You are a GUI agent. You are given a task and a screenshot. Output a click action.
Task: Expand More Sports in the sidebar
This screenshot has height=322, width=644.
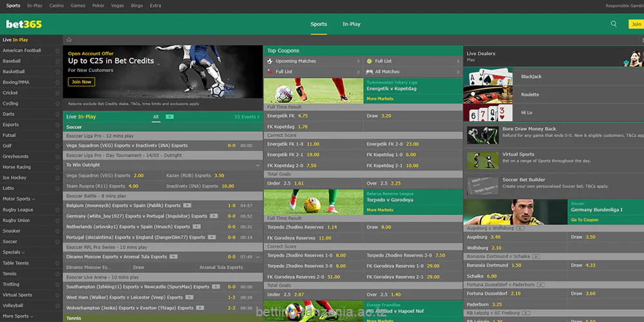click(31, 316)
